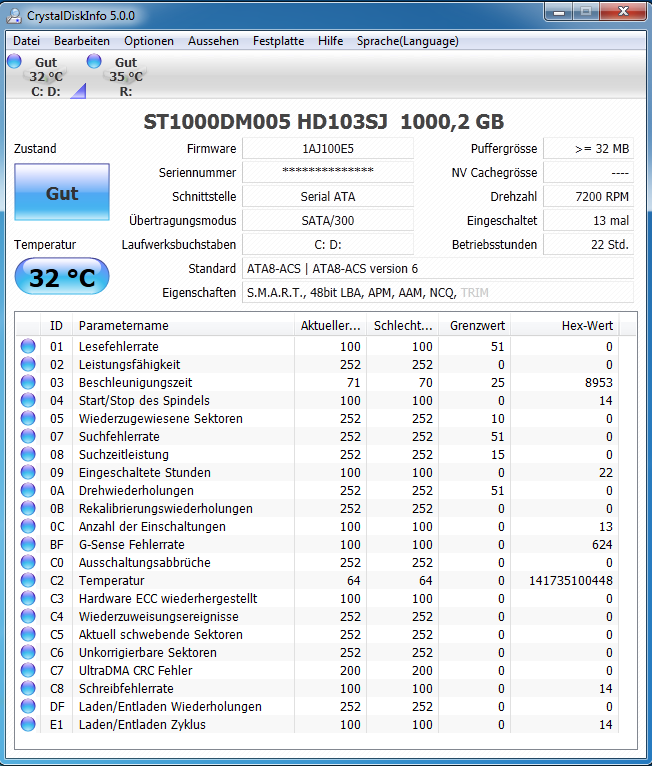This screenshot has width=652, height=766.
Task: Click the Parametername column header
Action: pyautogui.click(x=183, y=325)
